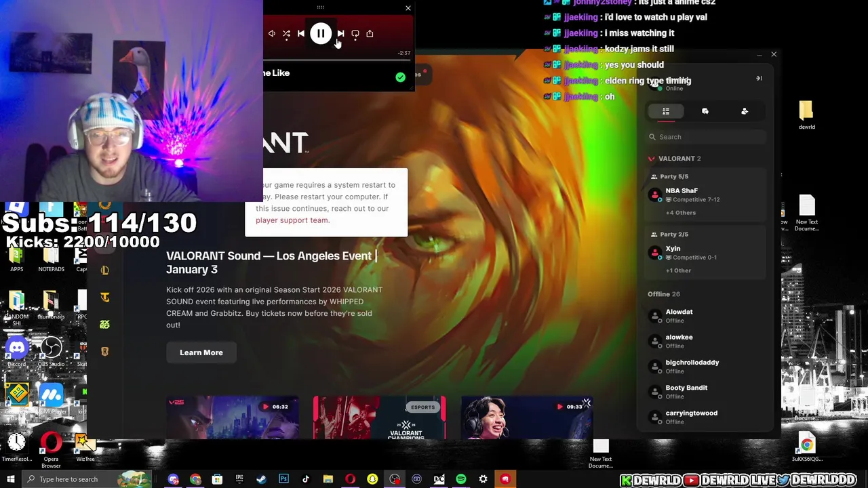Open the OBS Studio desktop shortcut

[x=51, y=352]
